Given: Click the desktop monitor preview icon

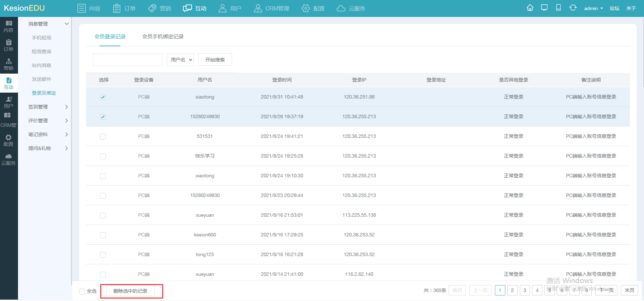Looking at the screenshot, I should [544, 8].
